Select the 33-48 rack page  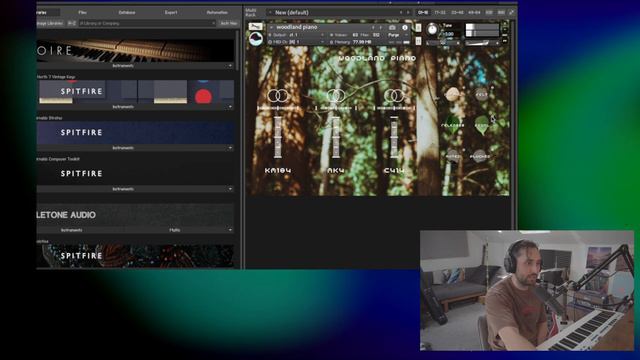457,13
